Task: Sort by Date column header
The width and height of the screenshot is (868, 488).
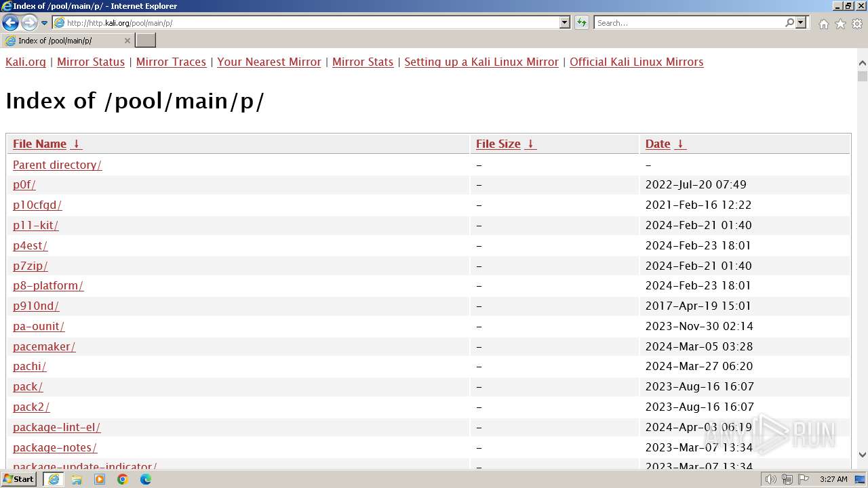Action: pyautogui.click(x=658, y=144)
